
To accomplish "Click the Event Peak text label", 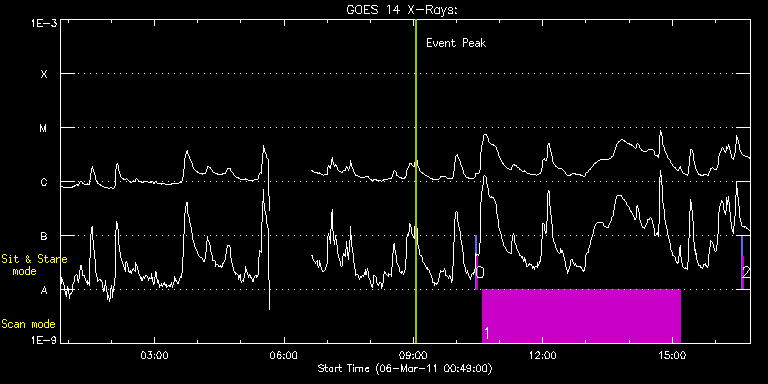I will click(456, 43).
